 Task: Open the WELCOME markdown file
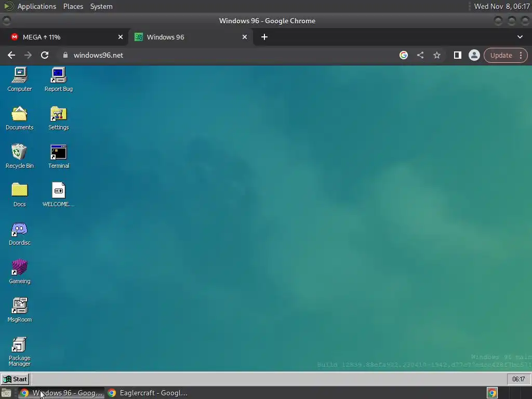point(58,195)
